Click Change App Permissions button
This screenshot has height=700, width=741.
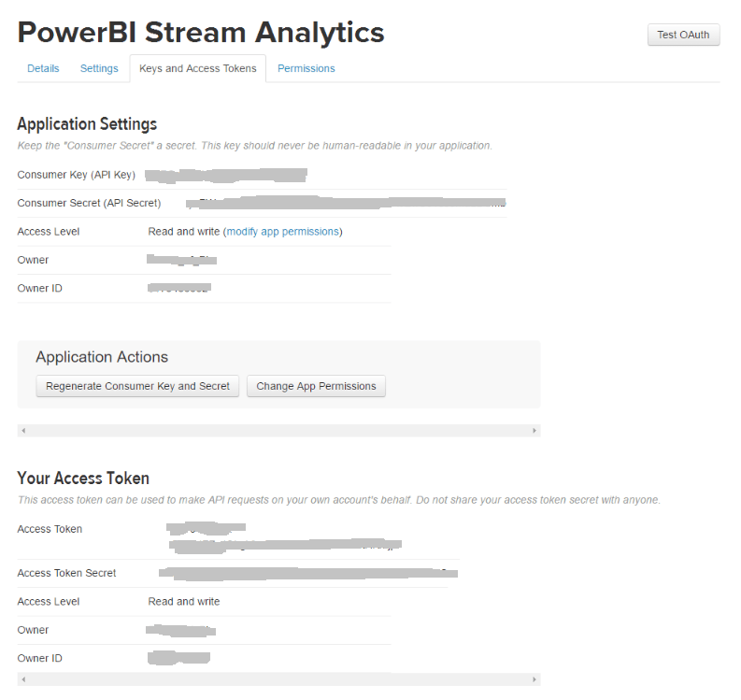pyautogui.click(x=316, y=386)
